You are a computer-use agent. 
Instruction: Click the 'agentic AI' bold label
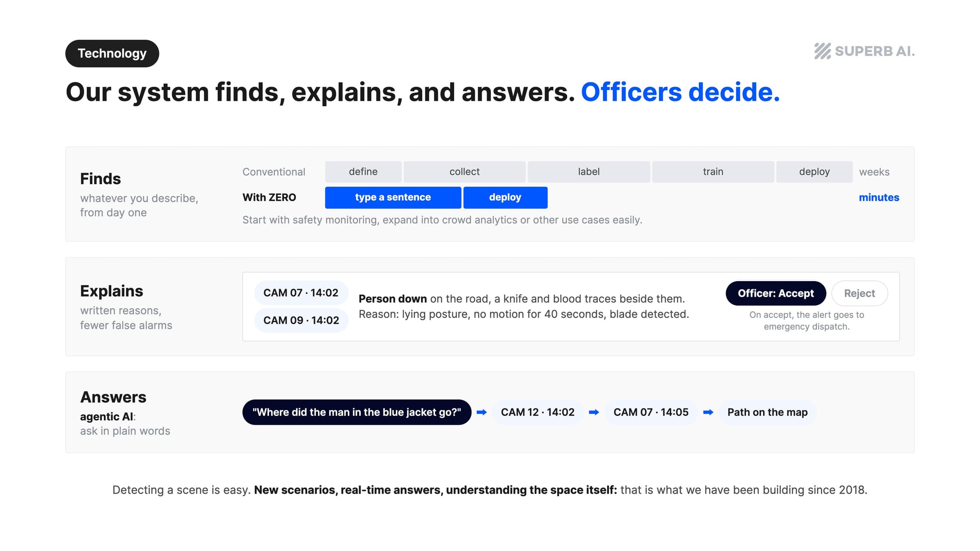106,417
